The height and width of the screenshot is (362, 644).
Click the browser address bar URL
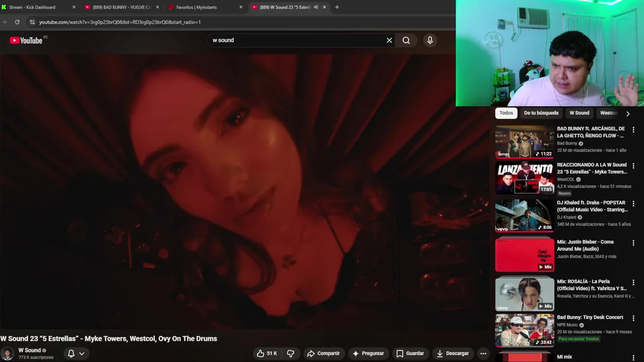120,22
